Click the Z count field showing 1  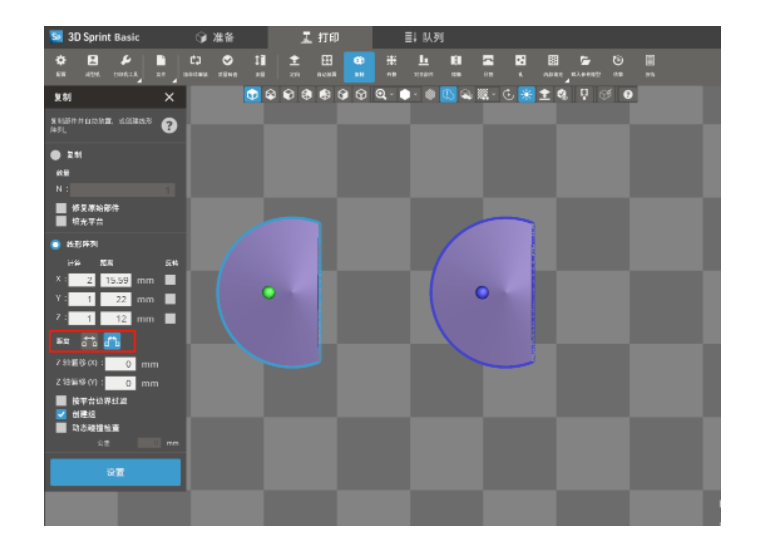(81, 319)
